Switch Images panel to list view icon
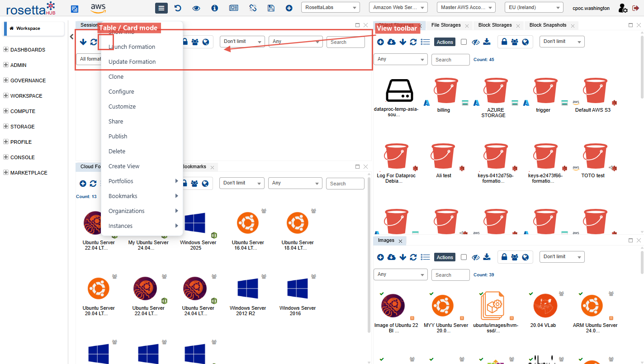The image size is (644, 364). [x=425, y=257]
